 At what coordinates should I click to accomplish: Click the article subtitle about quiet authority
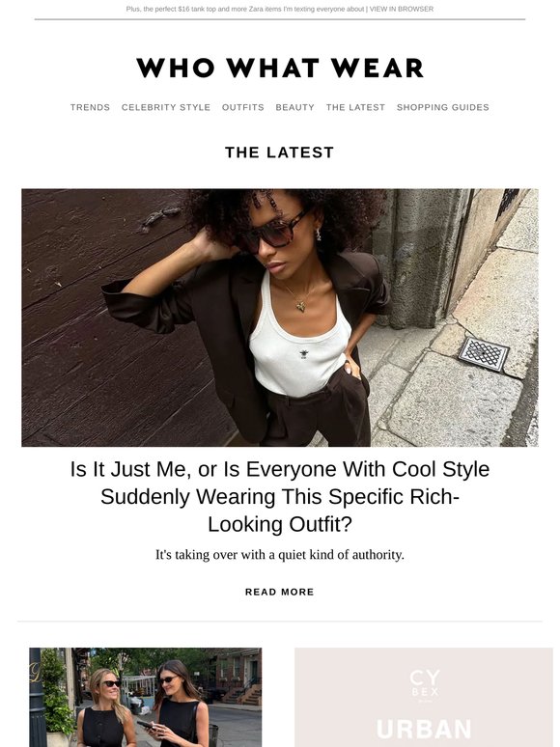pos(280,555)
